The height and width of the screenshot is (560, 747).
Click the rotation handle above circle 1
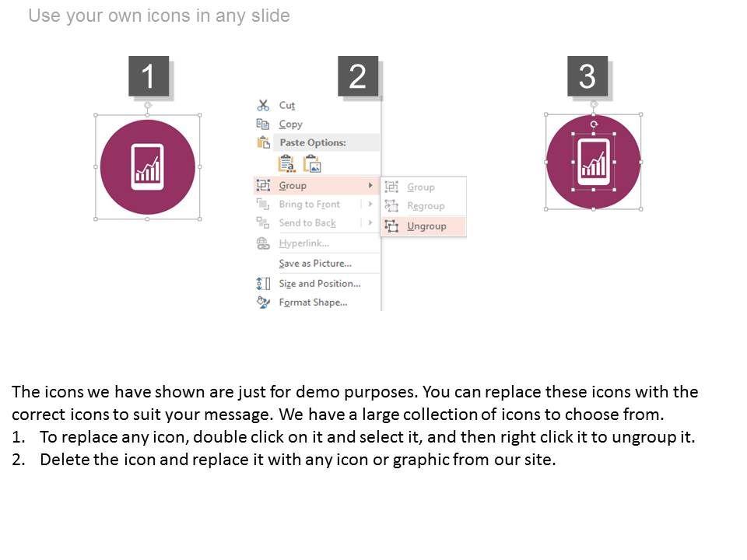click(x=148, y=105)
